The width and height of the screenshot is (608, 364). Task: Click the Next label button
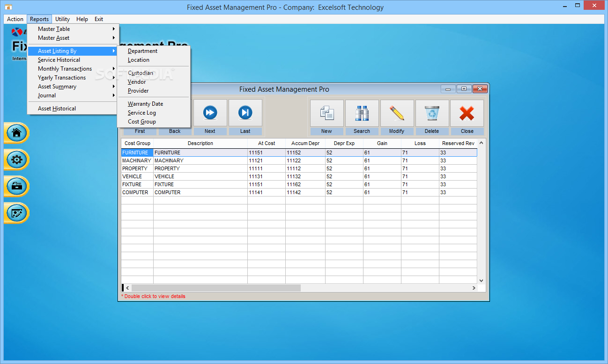pos(210,131)
